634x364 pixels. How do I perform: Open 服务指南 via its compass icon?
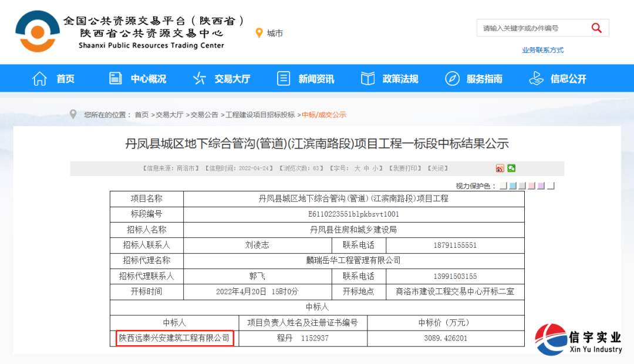pos(451,77)
